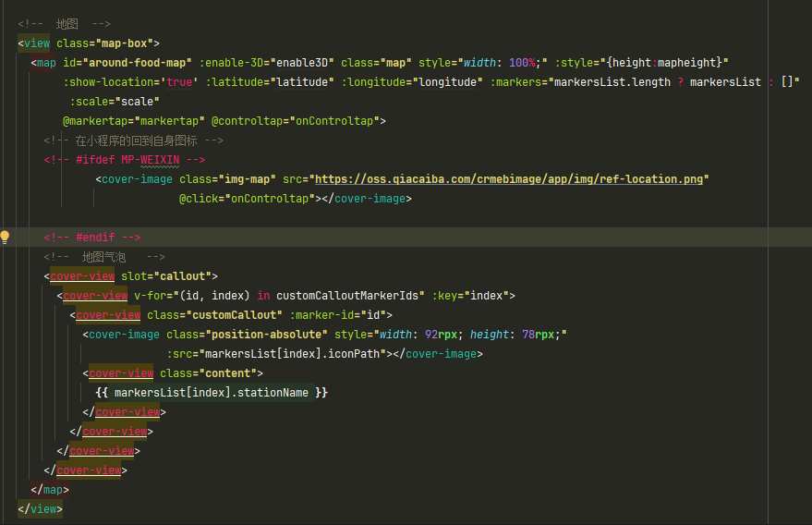Click the :marker-id="id" attribute
This screenshot has height=525, width=812.
click(338, 315)
